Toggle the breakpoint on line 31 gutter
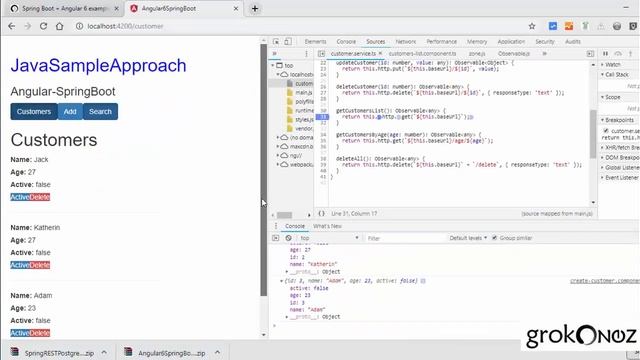 322,117
